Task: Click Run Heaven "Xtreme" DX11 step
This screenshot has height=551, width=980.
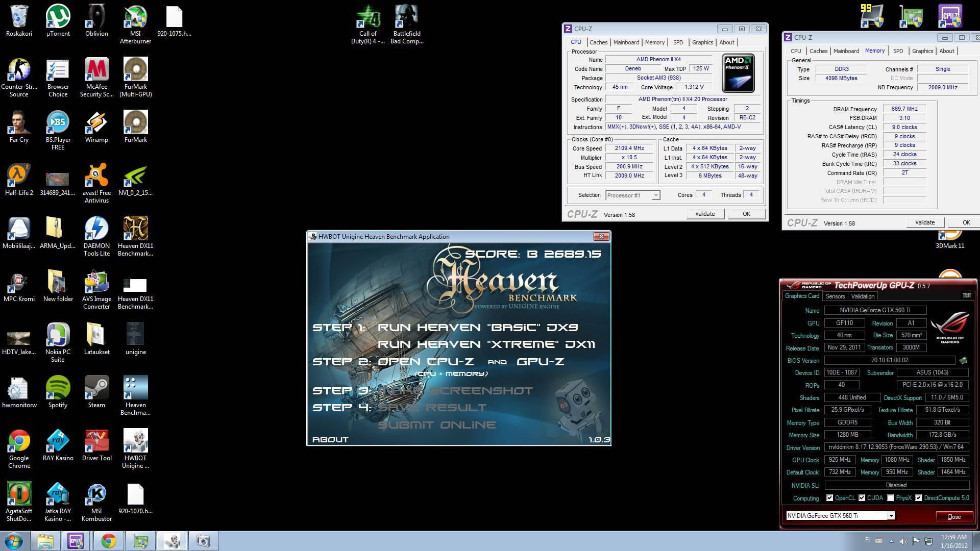Action: (x=486, y=344)
